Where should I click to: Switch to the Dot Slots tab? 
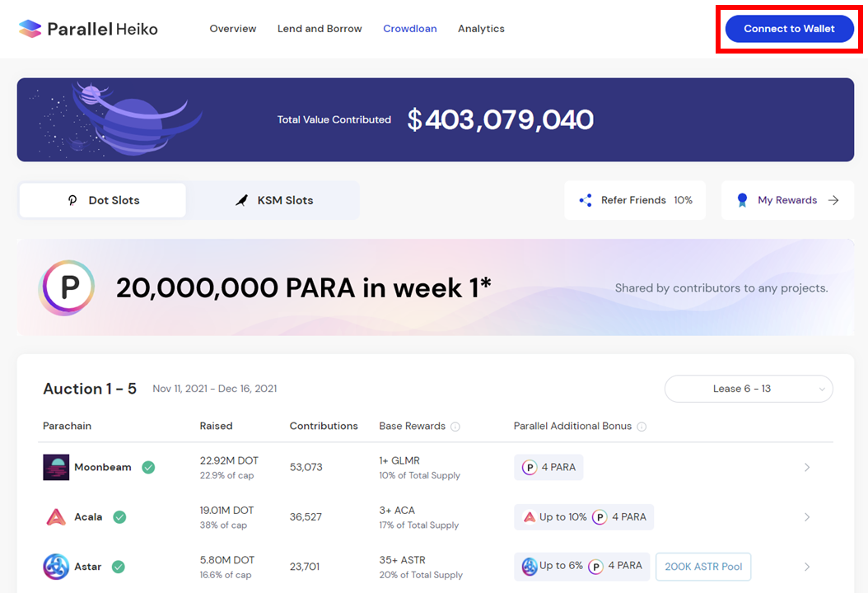[x=102, y=200]
